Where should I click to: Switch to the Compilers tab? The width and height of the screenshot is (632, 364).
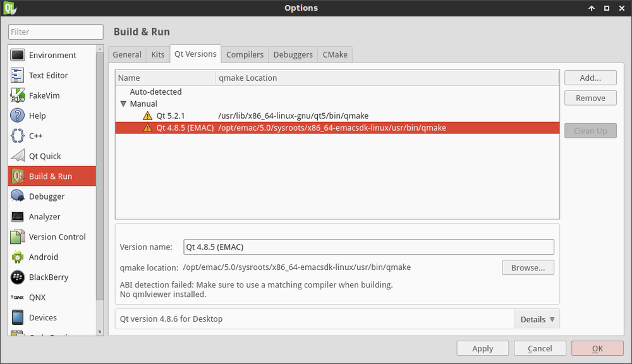(245, 54)
